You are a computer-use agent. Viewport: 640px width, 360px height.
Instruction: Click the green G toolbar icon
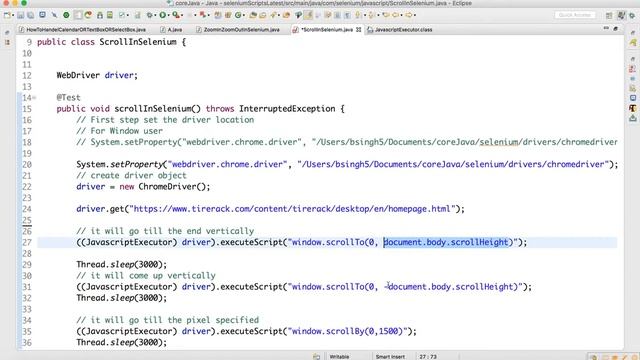(238, 15)
